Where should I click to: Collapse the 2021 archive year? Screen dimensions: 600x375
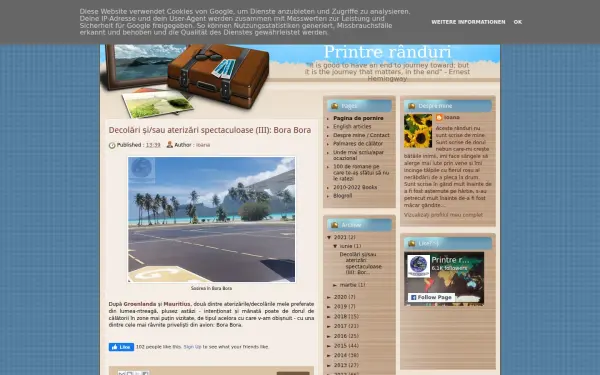click(x=329, y=238)
